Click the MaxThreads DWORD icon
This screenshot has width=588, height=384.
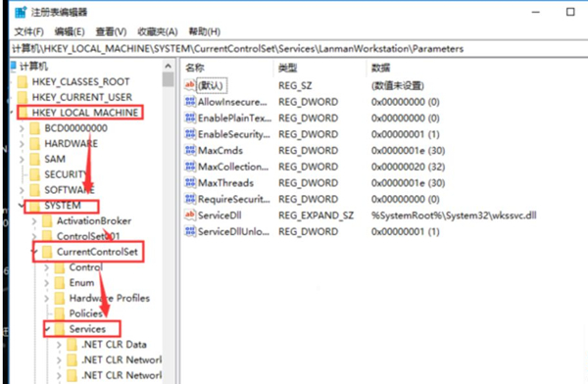click(190, 182)
